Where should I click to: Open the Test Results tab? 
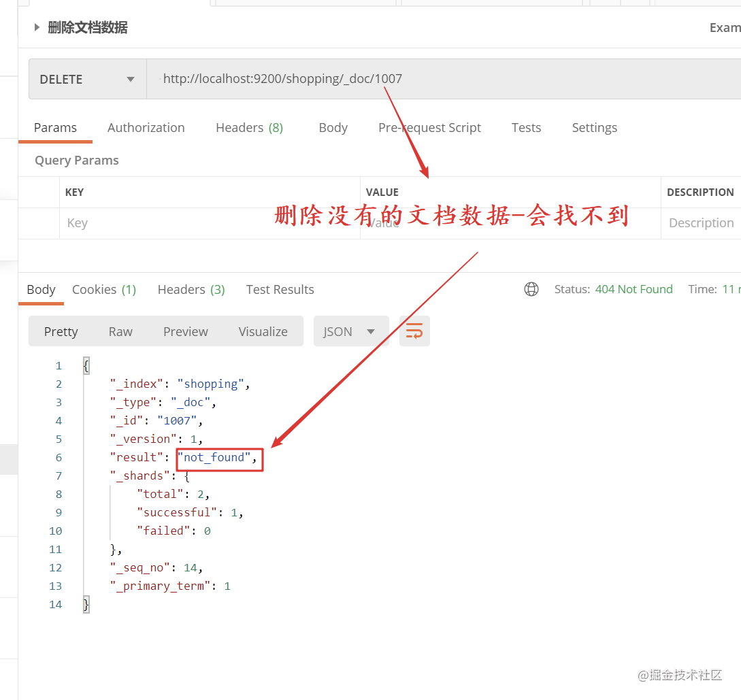point(280,290)
